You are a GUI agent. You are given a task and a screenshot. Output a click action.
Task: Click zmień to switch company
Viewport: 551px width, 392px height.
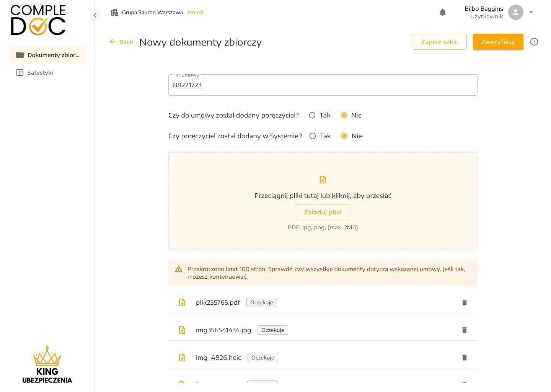tap(195, 12)
